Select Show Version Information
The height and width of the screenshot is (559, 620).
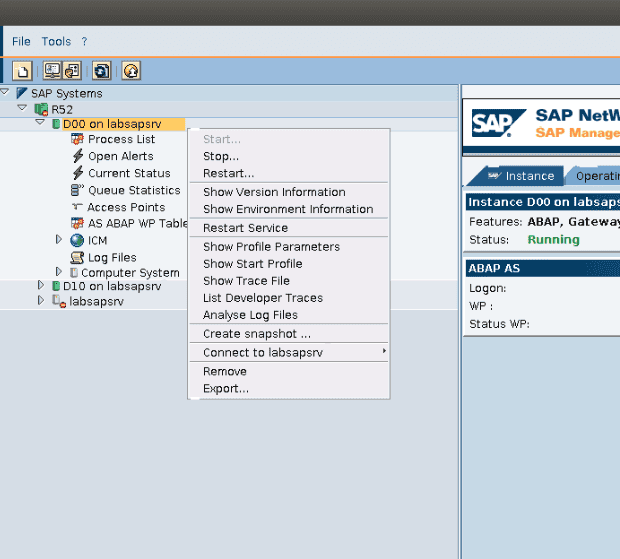tap(289, 192)
